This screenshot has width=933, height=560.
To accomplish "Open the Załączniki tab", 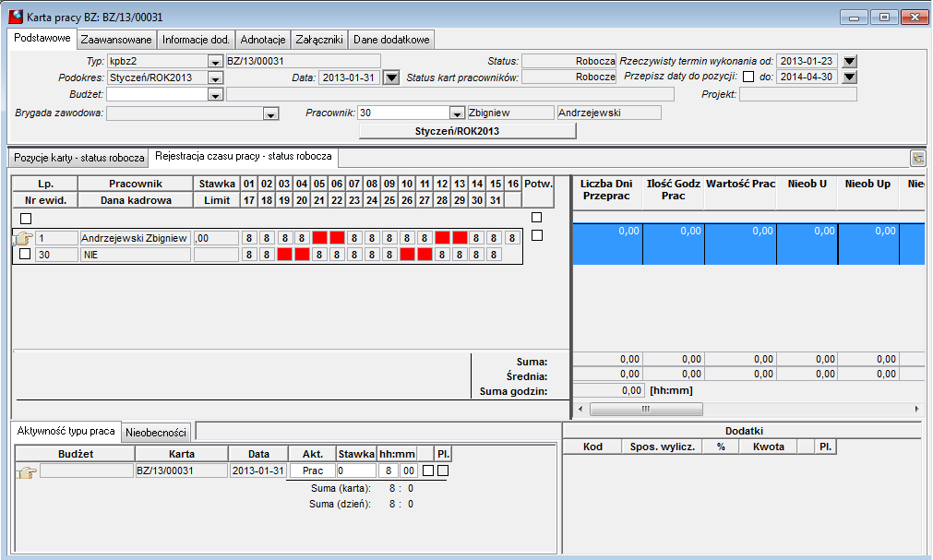I will point(319,40).
